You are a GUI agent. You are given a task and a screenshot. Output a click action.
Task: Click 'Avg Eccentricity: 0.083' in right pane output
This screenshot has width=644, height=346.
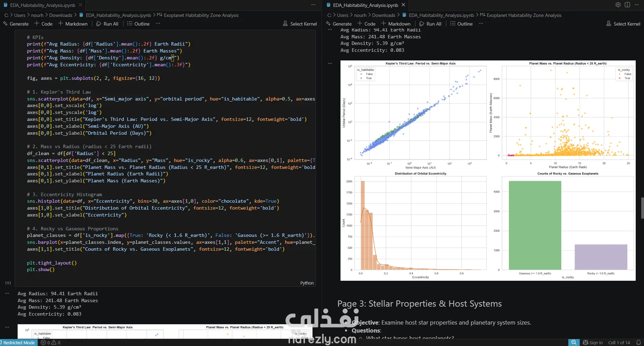[x=372, y=50]
